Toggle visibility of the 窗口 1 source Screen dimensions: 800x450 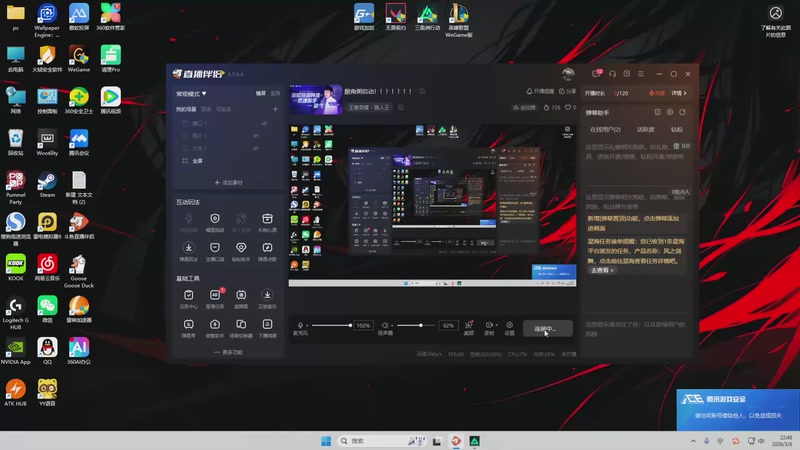pyautogui.click(x=264, y=123)
